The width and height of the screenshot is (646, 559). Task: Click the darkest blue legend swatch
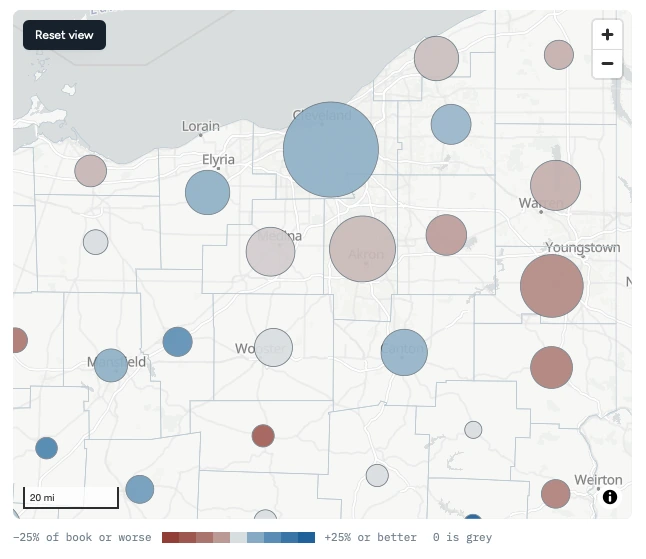[307, 537]
